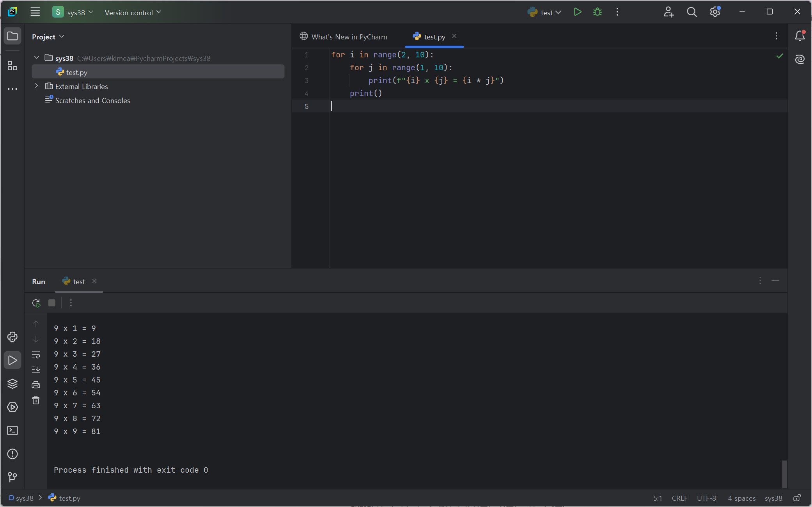Click the Rerun test icon in Run panel
The height and width of the screenshot is (507, 812).
click(x=36, y=303)
